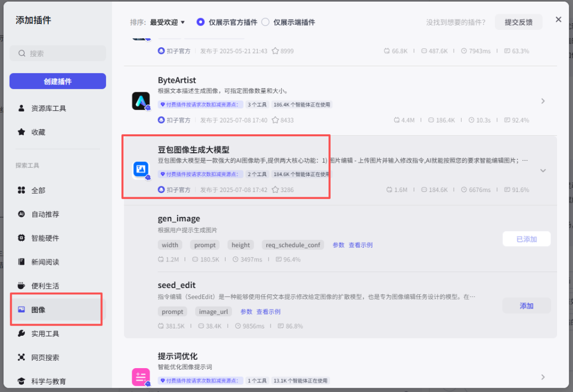Click the search magnifier icon
This screenshot has width=573, height=392.
[x=22, y=54]
